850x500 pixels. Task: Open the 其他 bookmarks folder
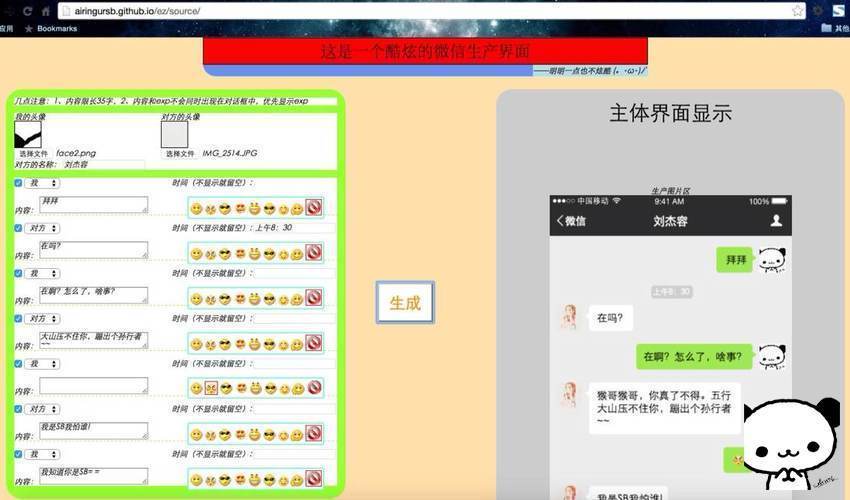click(x=835, y=28)
